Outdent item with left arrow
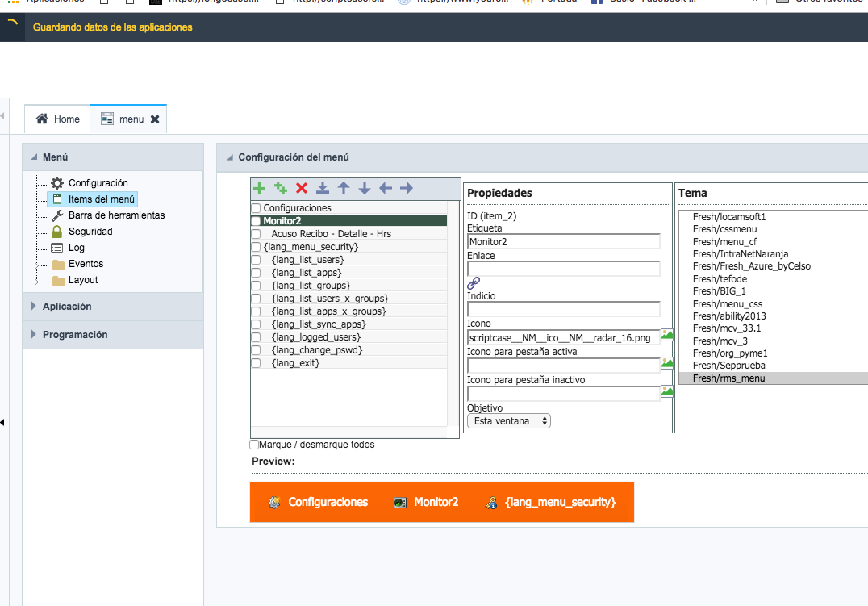The image size is (868, 606). click(x=386, y=188)
